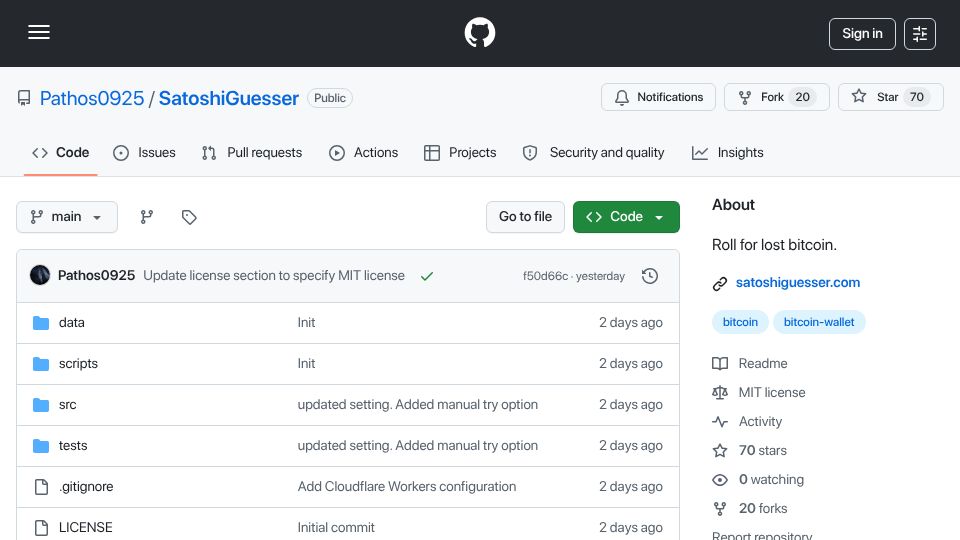The height and width of the screenshot is (540, 960).
Task: Click Pathos0925 commit author avatar
Action: [40, 276]
